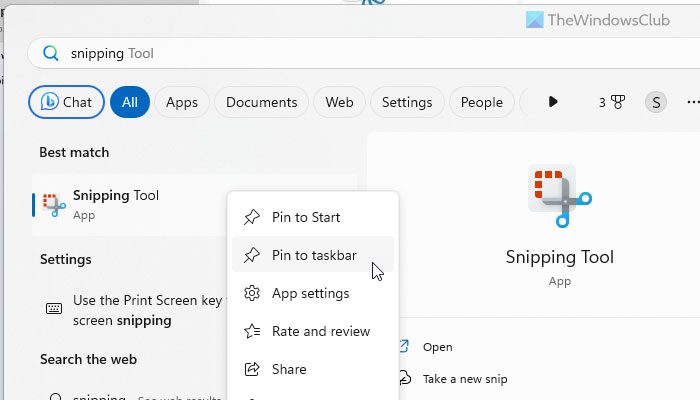Click the gear icon beside App settings
700x400 pixels.
point(252,293)
